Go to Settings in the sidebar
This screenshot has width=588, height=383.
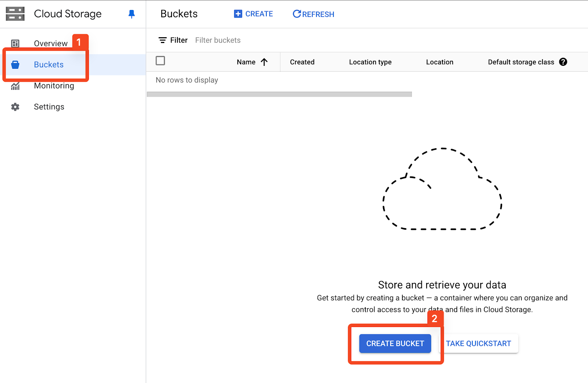[x=73, y=107]
